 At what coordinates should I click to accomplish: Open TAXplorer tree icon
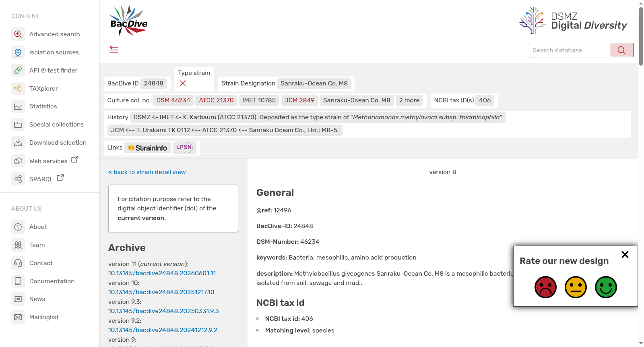[18, 89]
